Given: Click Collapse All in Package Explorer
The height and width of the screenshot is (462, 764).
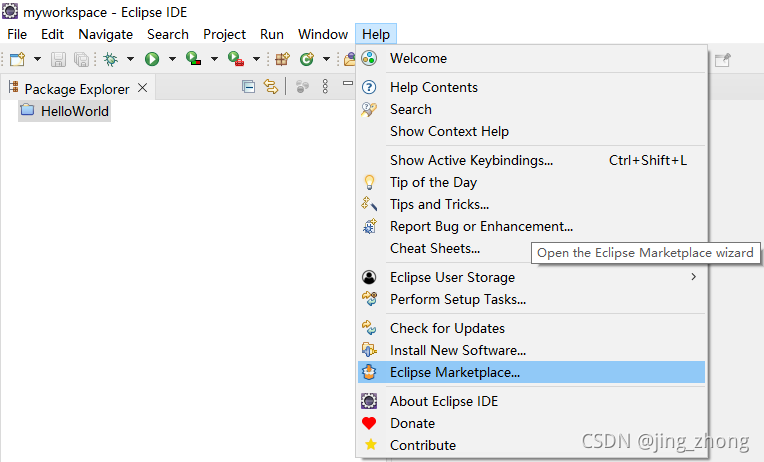Looking at the screenshot, I should (x=248, y=87).
